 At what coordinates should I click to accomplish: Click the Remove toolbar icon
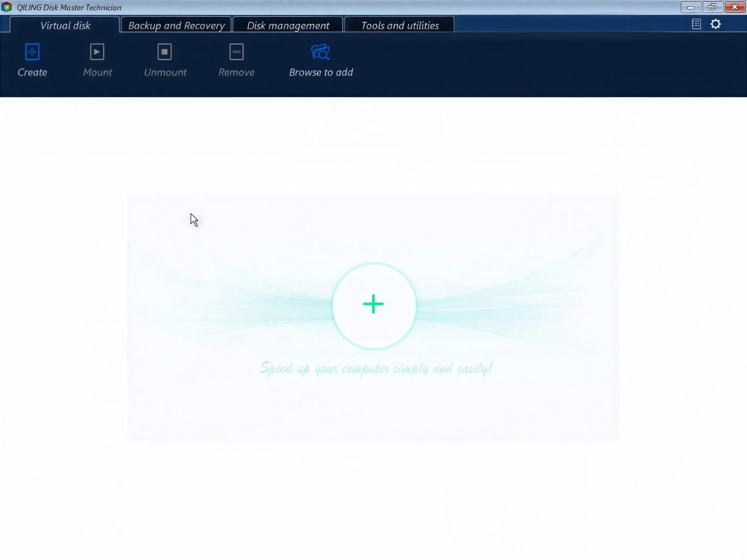(236, 52)
